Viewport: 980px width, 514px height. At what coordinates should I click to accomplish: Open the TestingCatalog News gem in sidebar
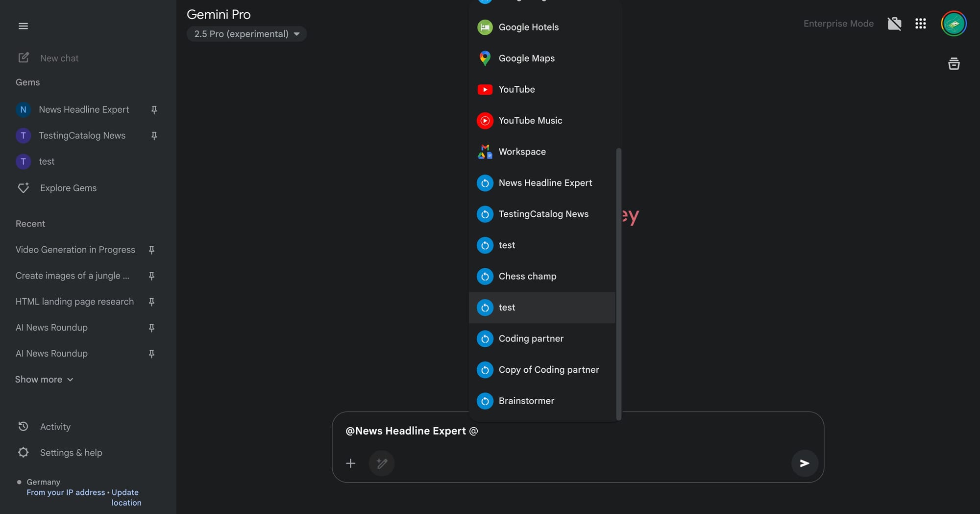point(82,135)
